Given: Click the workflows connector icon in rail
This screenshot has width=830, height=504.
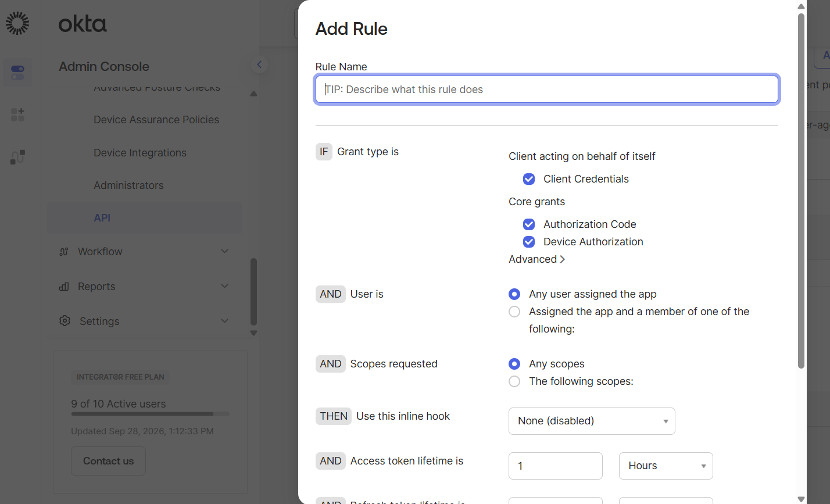Looking at the screenshot, I should tap(17, 157).
